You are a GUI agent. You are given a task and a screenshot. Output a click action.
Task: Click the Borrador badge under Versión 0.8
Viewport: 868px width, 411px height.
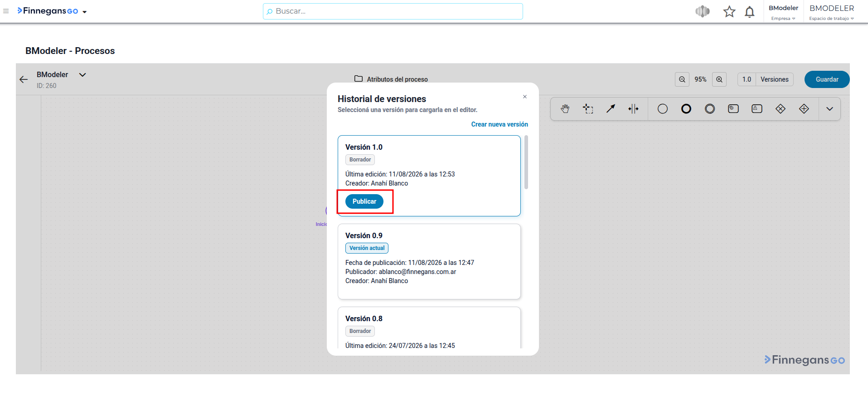point(360,331)
